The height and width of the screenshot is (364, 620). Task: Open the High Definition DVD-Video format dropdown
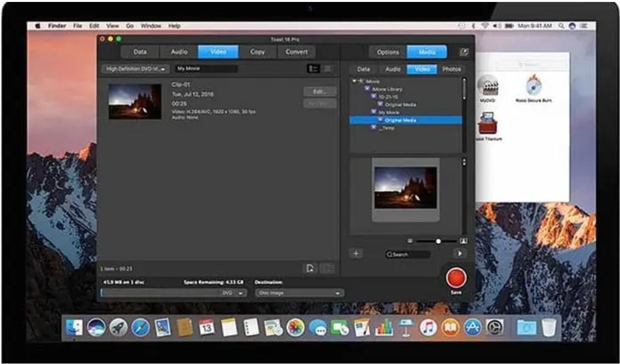pyautogui.click(x=136, y=69)
